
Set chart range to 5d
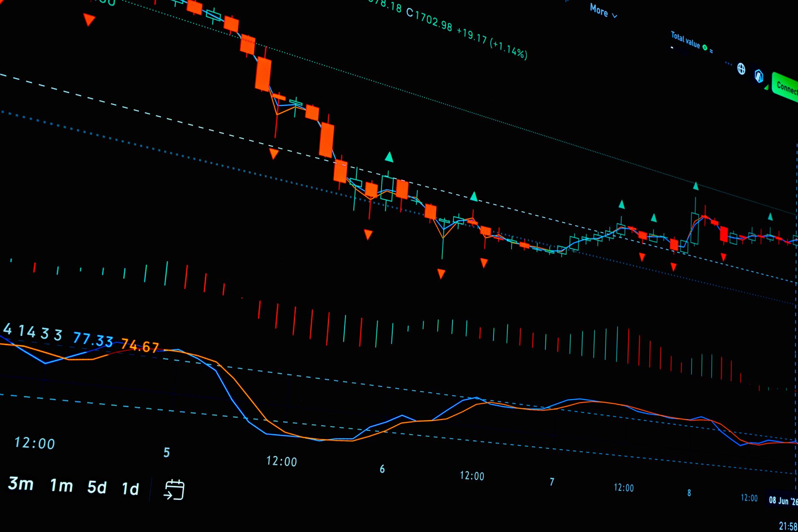97,487
